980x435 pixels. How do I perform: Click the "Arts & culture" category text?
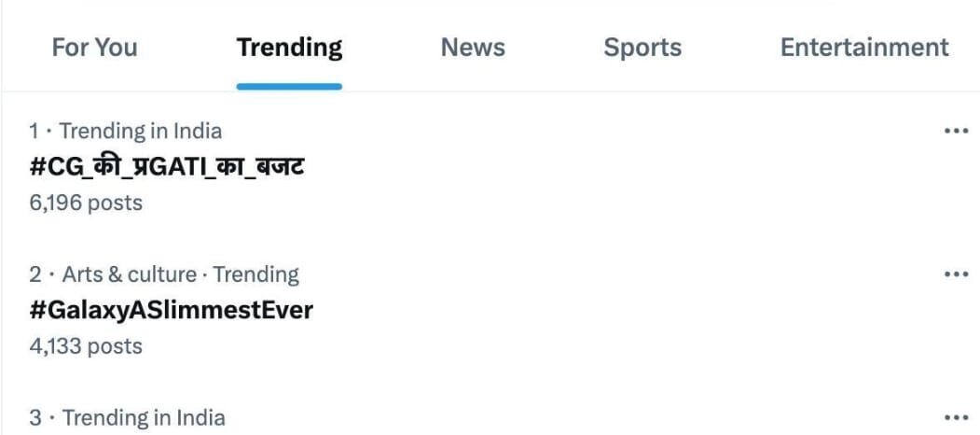[129, 274]
